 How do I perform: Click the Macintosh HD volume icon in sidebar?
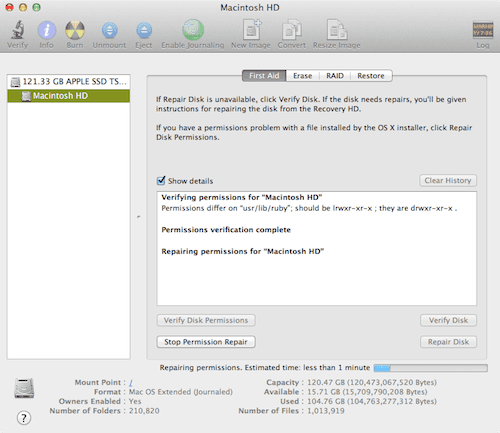(x=26, y=96)
